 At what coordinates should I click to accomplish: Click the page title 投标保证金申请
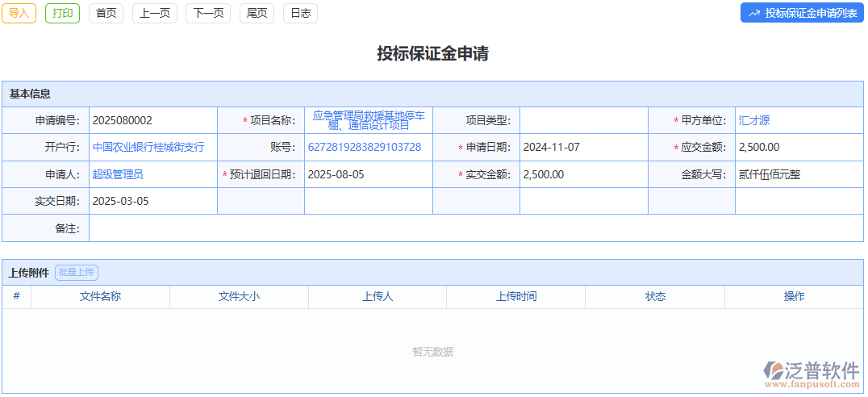click(x=433, y=54)
